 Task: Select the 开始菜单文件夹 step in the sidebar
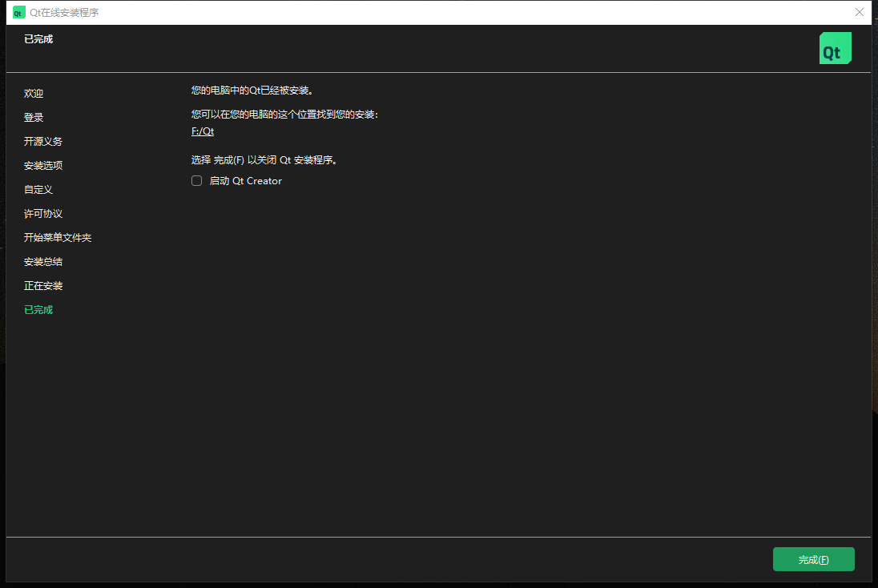click(x=58, y=238)
